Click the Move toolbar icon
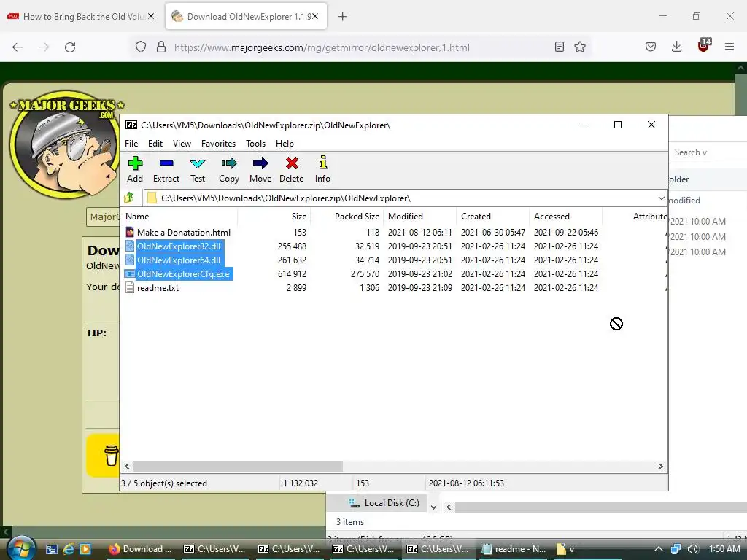This screenshot has width=747, height=560. click(x=260, y=163)
